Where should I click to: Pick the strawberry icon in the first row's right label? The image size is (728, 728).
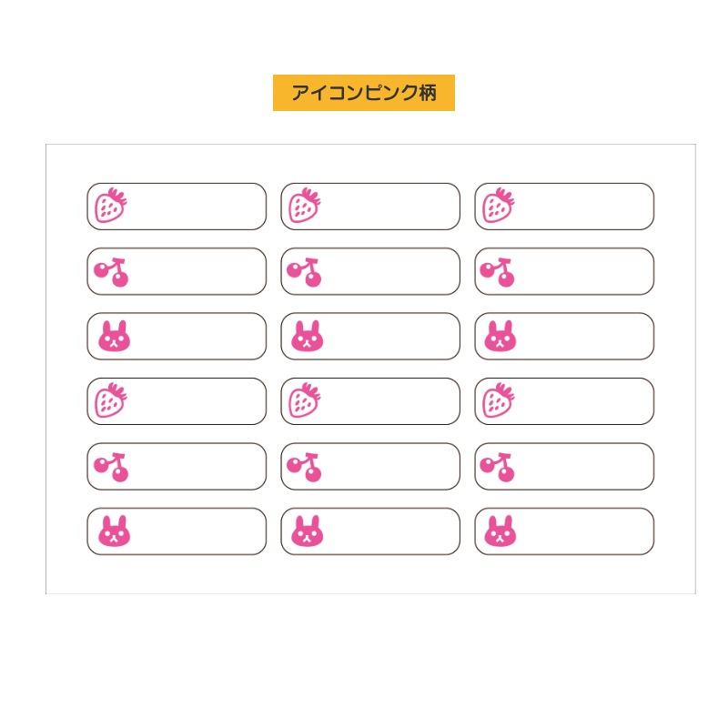tap(499, 206)
